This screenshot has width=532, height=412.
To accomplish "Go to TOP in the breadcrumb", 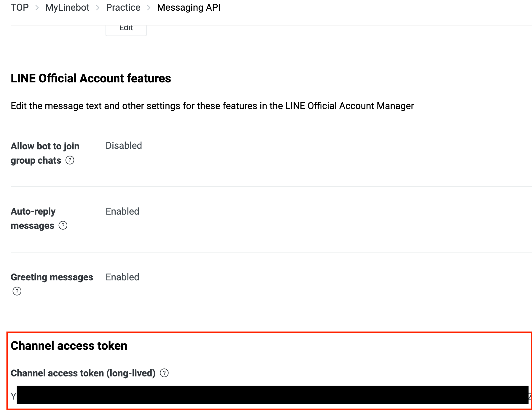I will pyautogui.click(x=20, y=7).
